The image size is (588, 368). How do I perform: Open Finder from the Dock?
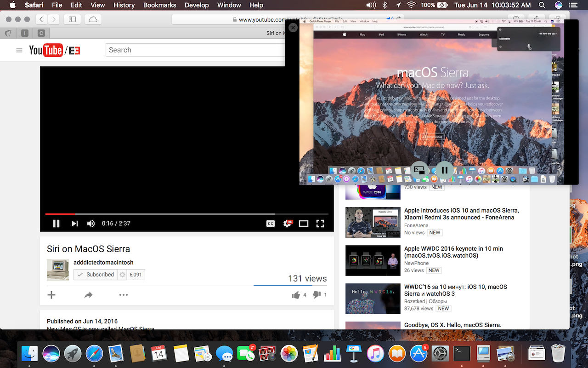[x=30, y=354]
